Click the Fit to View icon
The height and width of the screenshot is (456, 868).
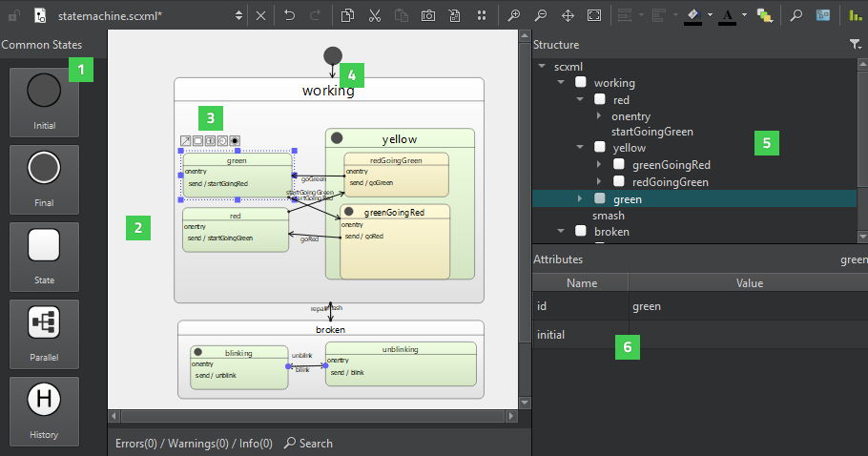tap(594, 16)
